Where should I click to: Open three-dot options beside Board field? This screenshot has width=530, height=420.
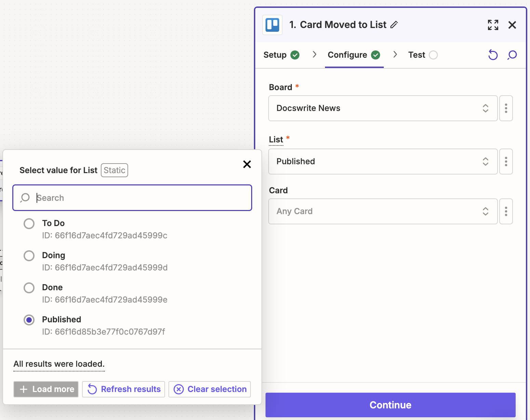pos(506,108)
